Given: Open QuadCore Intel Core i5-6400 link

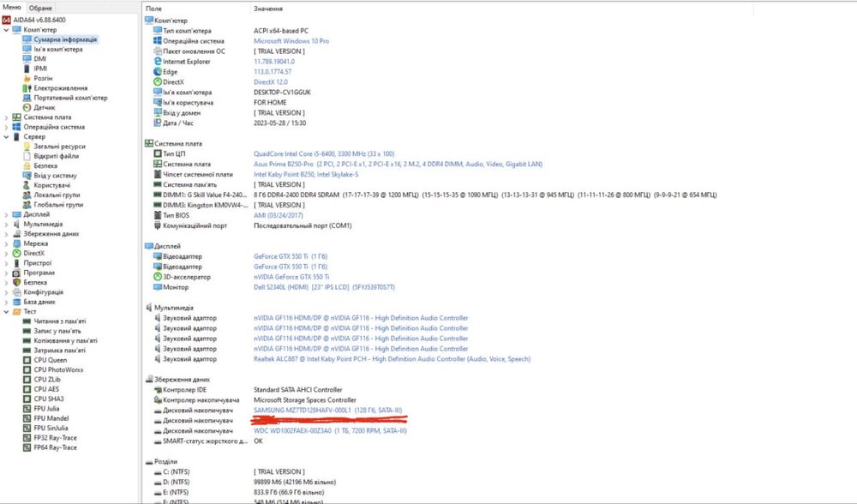Looking at the screenshot, I should click(x=324, y=153).
